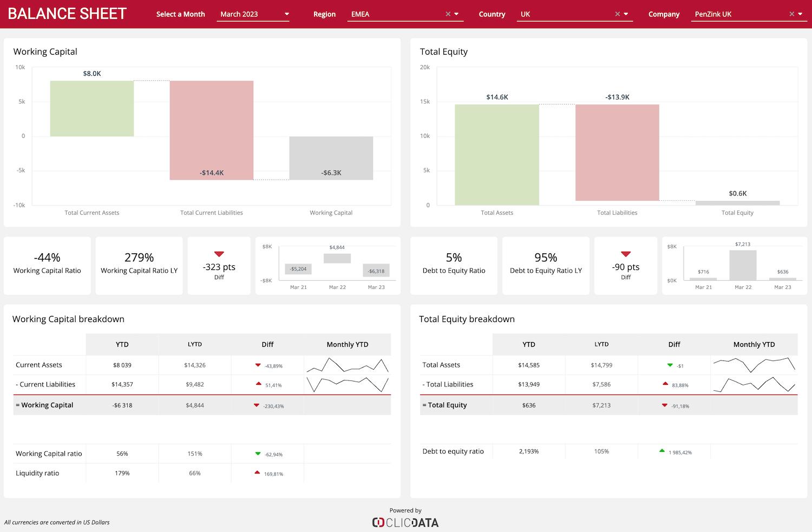Image resolution: width=812 pixels, height=532 pixels.
Task: Click green arrow beside Working Capital ratio diff
Action: tap(257, 454)
